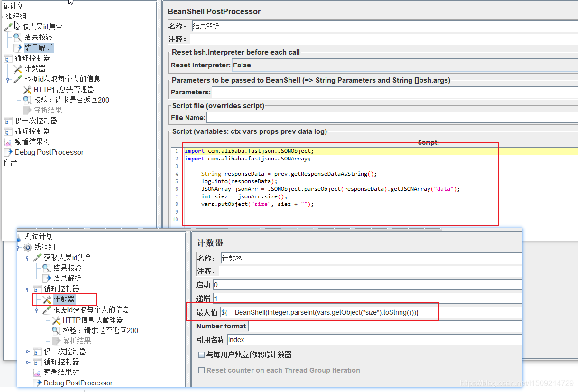This screenshot has width=578, height=392.
Task: Select first 循环控制器 label in BeanShell window tree
Action: coord(32,58)
